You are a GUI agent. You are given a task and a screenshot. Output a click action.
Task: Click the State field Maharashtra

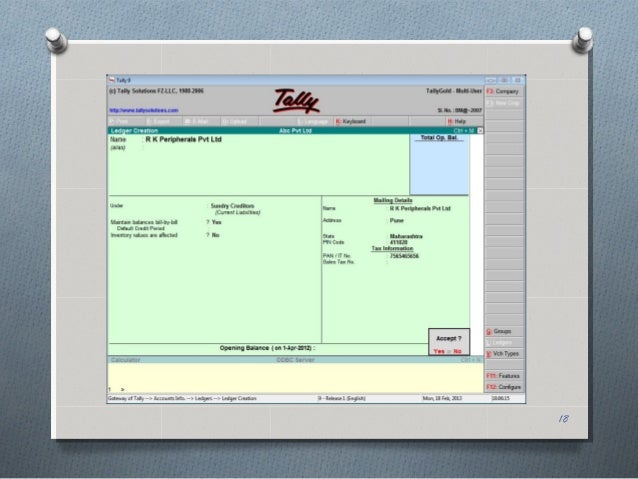point(406,236)
